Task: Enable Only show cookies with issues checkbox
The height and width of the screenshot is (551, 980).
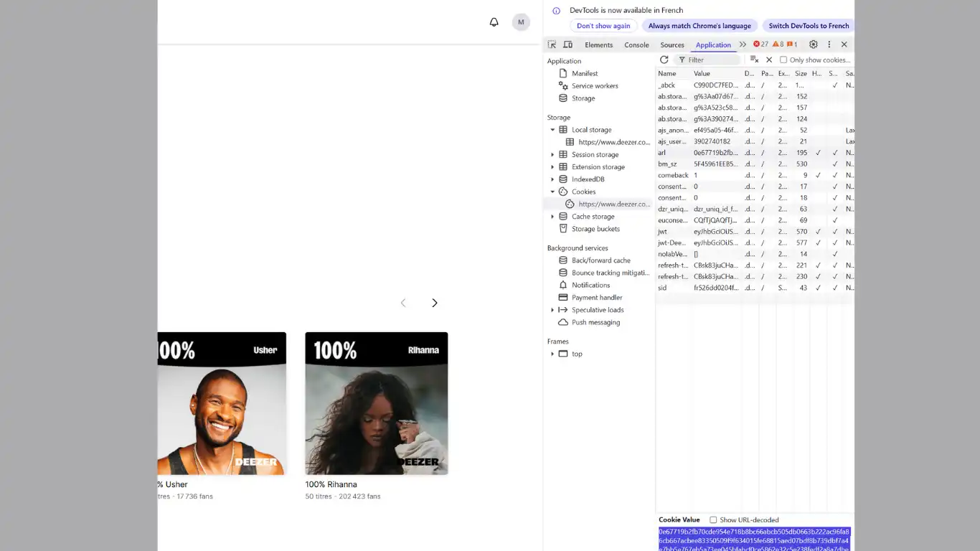Action: pos(783,60)
